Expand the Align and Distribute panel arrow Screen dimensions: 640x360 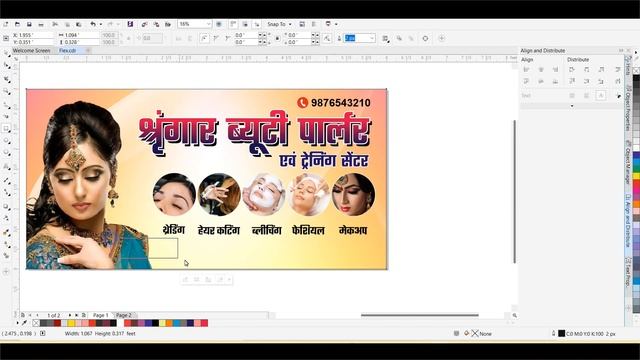click(571, 106)
